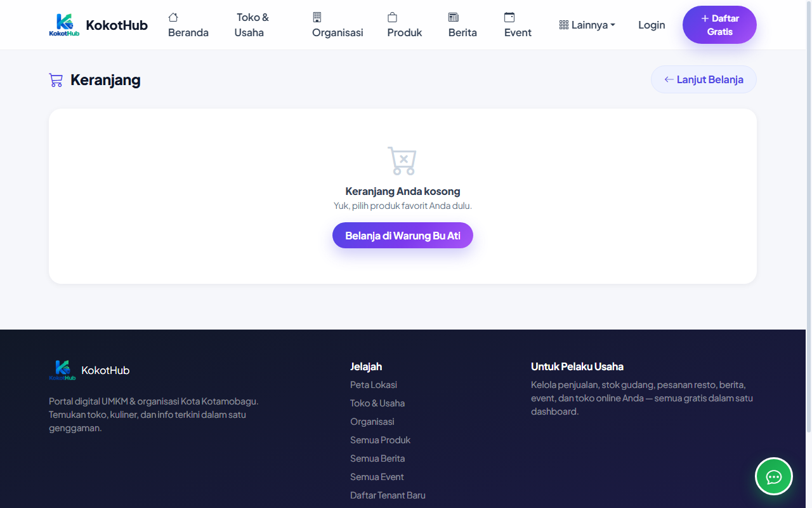This screenshot has width=812, height=508.
Task: Open the Semua Event footer link
Action: (x=377, y=477)
